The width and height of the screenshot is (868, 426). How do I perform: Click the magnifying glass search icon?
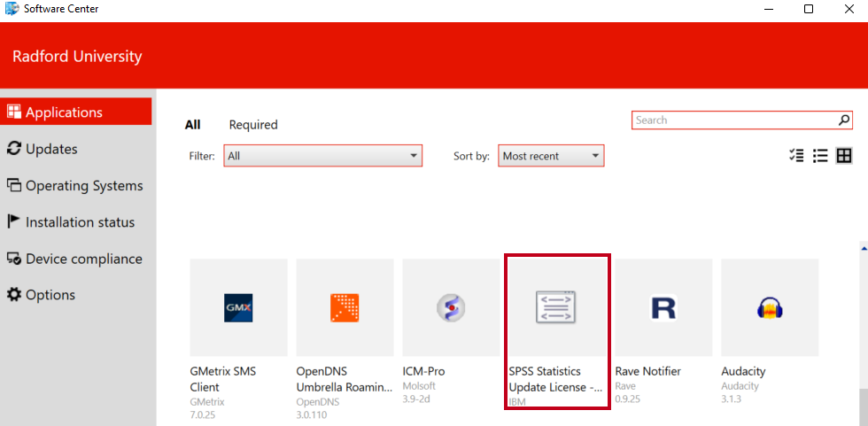(x=844, y=120)
